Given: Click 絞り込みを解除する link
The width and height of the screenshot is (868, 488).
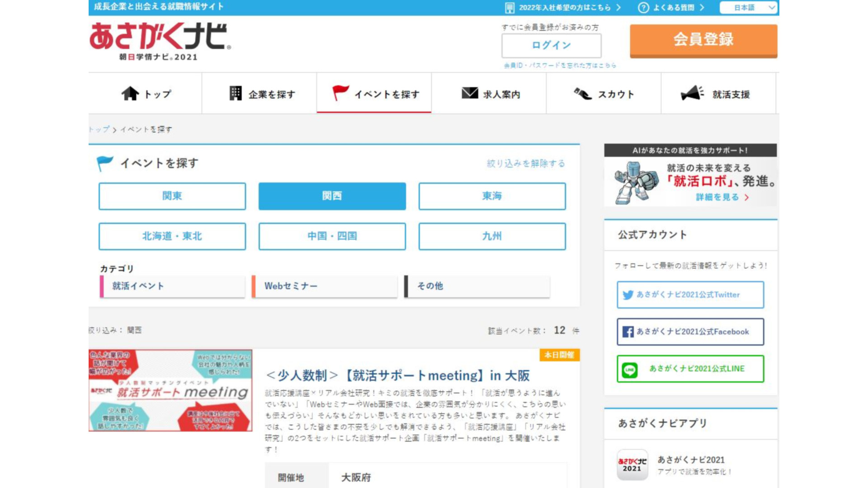Looking at the screenshot, I should (x=526, y=164).
